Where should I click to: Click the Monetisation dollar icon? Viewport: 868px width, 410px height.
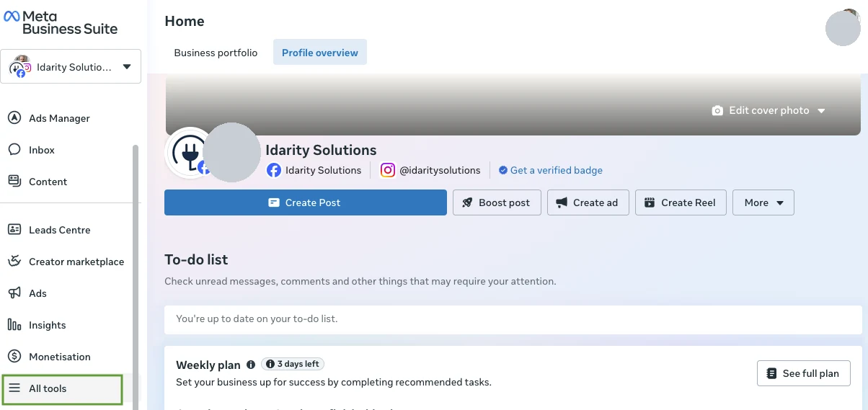(x=14, y=357)
